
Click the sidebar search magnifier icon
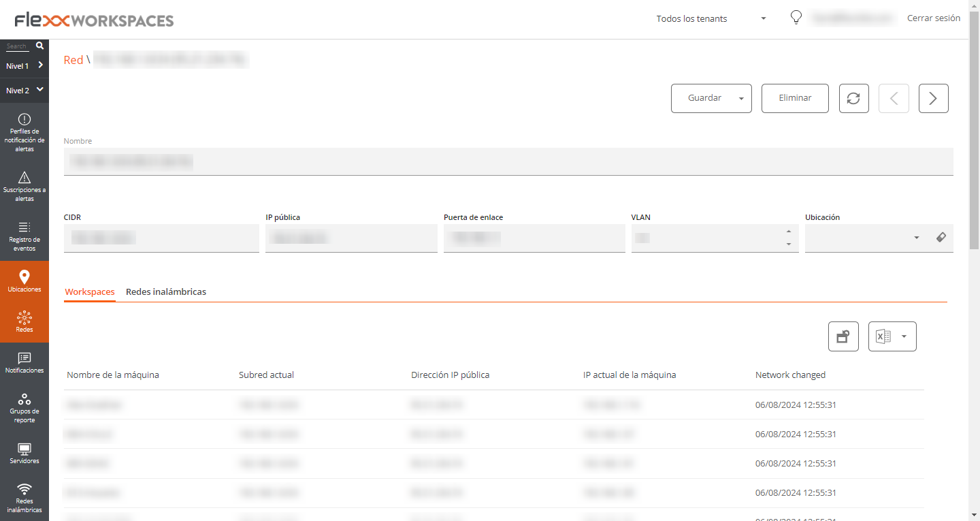40,46
